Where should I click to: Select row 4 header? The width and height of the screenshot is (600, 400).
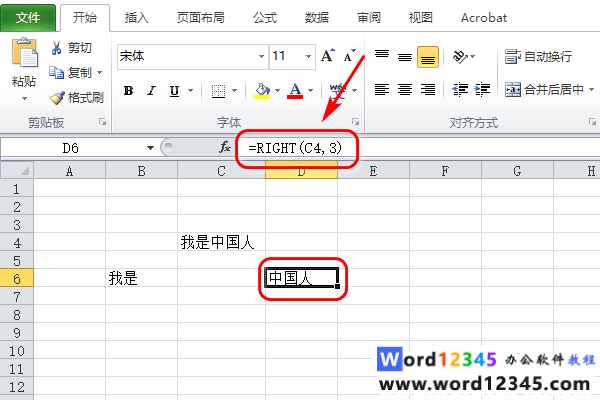(17, 242)
